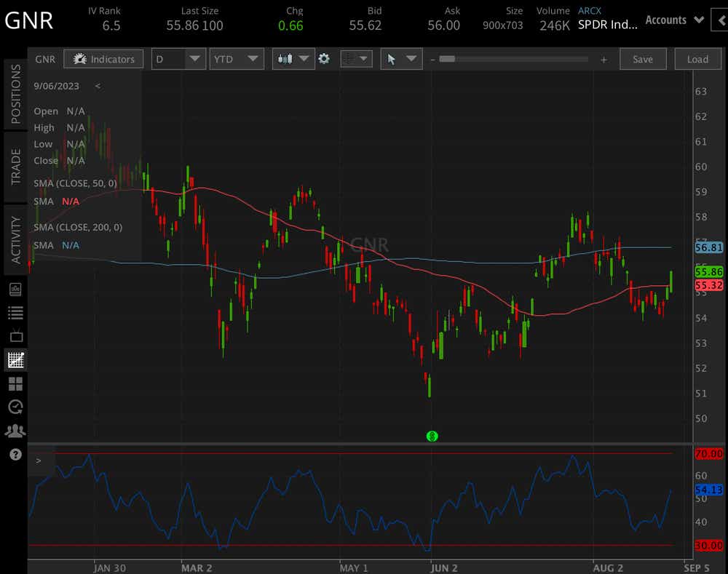Click the IV Rank value 6.5
Image resolution: width=728 pixels, height=574 pixels.
tap(111, 25)
